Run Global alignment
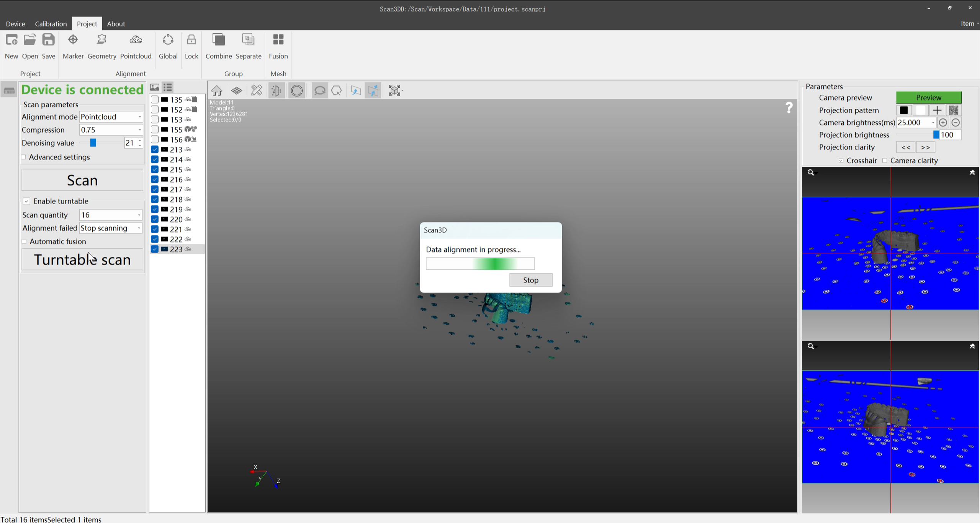The height and width of the screenshot is (523, 980). coord(168,40)
